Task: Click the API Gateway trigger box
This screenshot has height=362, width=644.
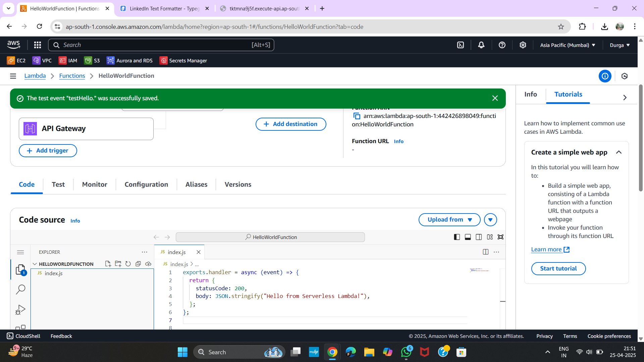Action: pyautogui.click(x=86, y=129)
